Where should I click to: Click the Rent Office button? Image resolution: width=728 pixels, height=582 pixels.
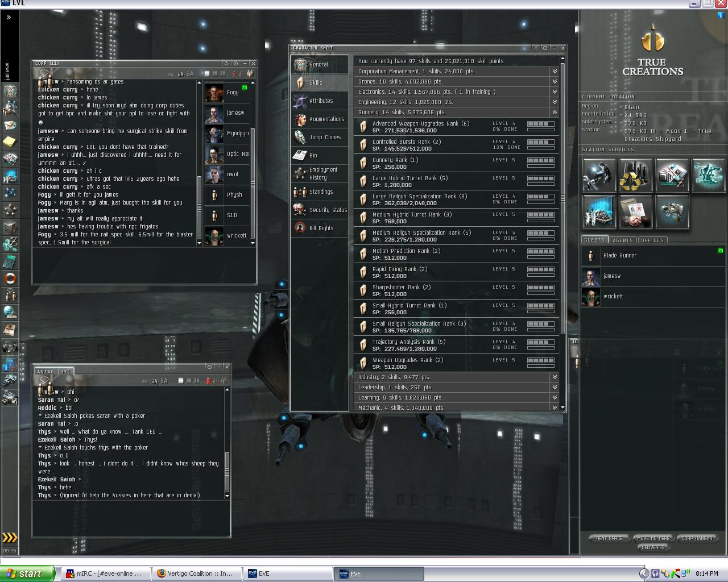[609, 538]
